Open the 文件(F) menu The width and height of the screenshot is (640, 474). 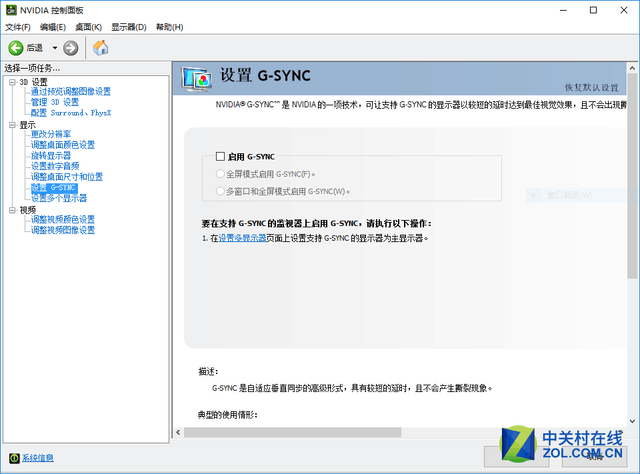click(x=18, y=27)
